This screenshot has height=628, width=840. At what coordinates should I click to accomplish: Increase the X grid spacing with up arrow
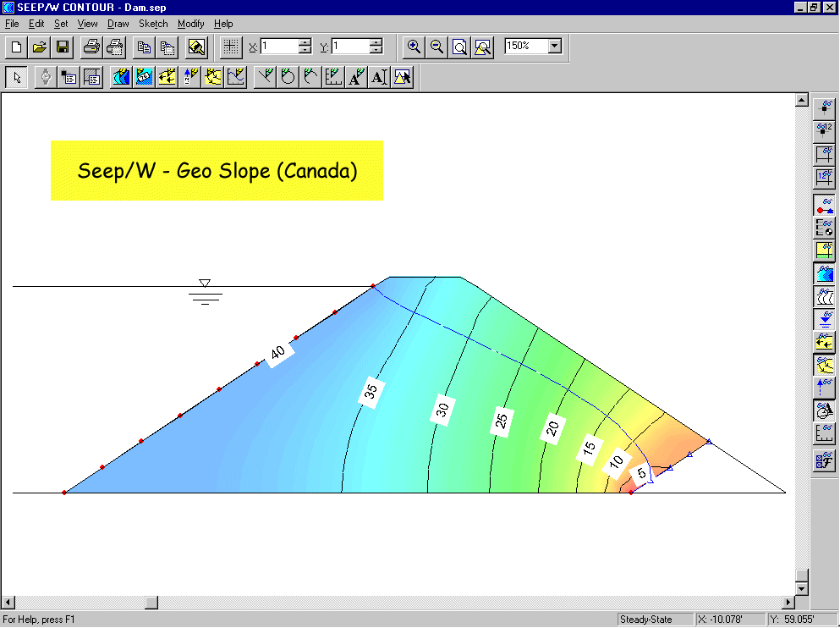coord(305,42)
